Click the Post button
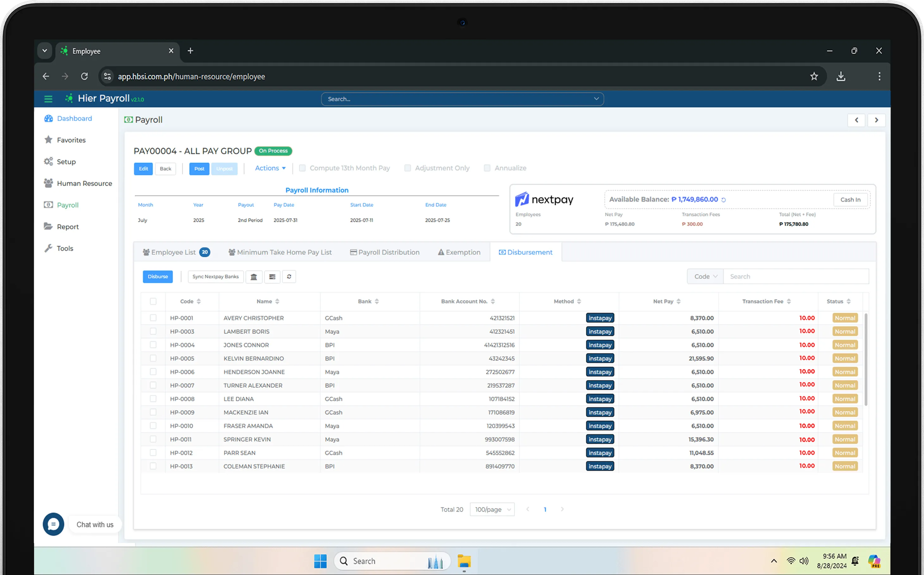 click(199, 169)
